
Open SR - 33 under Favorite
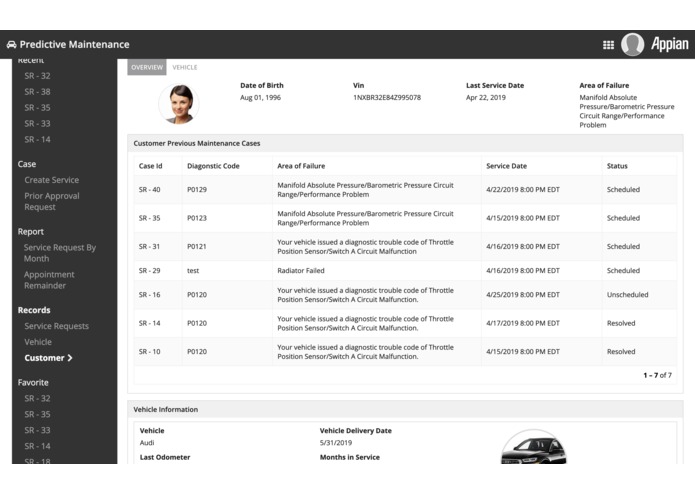37,430
